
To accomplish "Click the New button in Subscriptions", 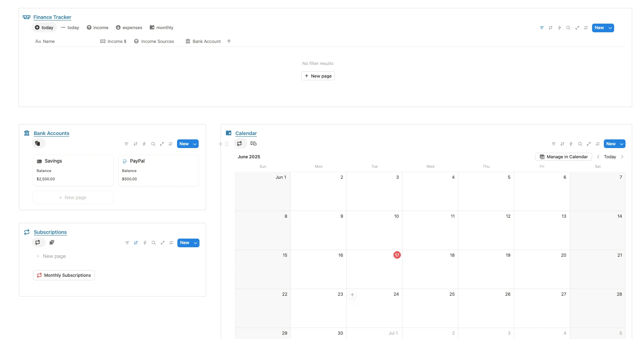I will pos(185,243).
